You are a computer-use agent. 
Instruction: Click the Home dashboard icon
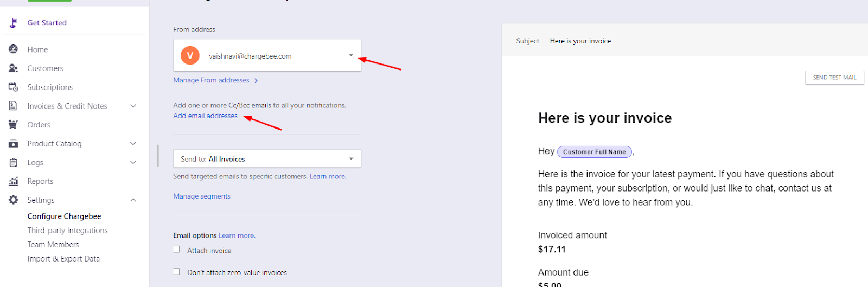pos(14,49)
